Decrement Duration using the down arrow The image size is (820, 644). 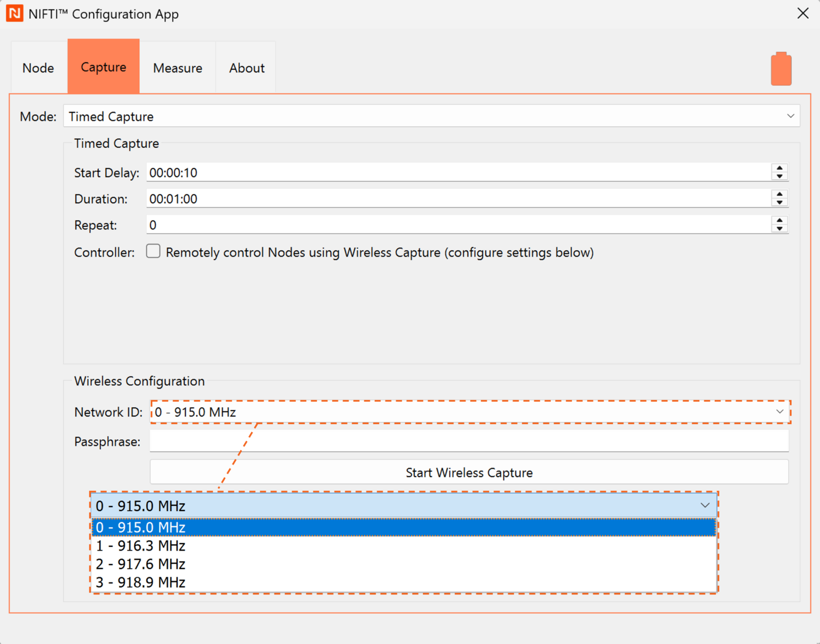(779, 202)
